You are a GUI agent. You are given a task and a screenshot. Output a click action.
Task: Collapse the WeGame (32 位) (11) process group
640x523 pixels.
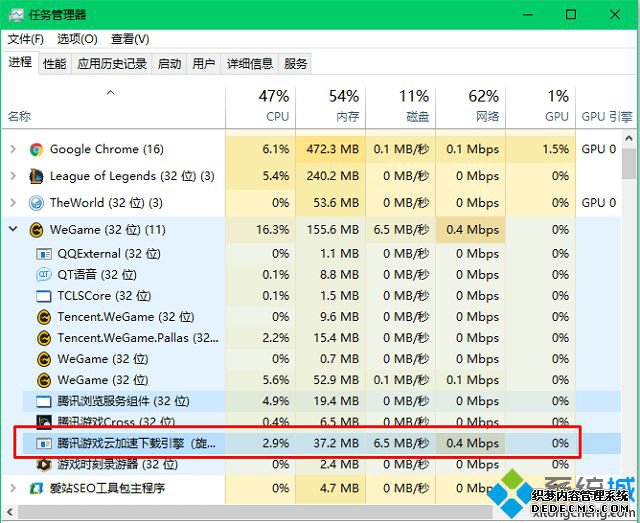(13, 229)
